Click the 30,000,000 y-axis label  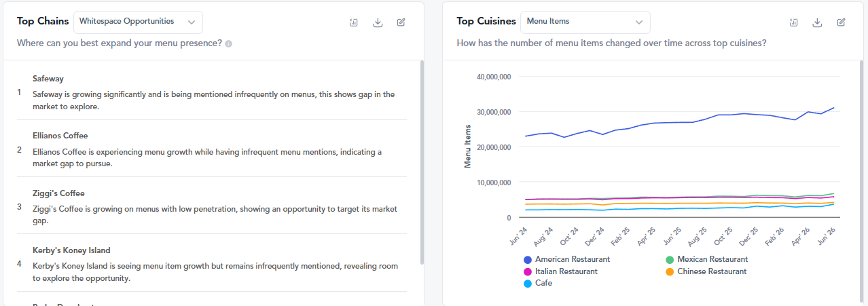coord(494,112)
